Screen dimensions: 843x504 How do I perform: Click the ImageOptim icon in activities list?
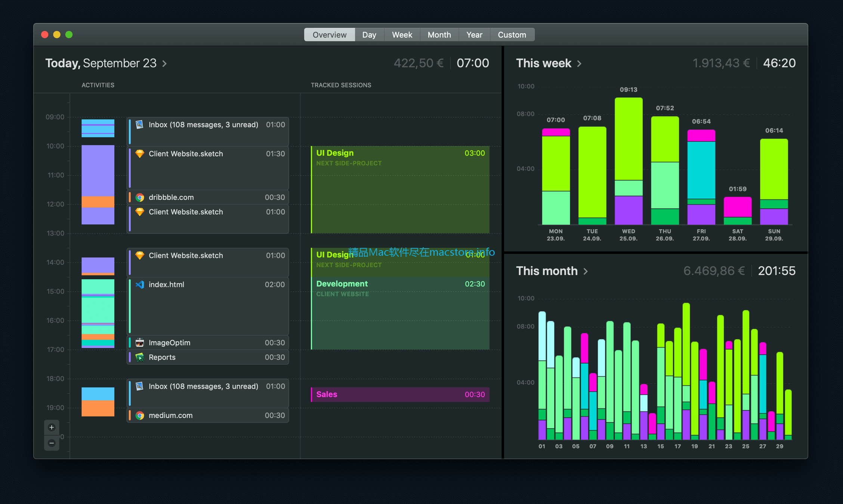point(139,343)
